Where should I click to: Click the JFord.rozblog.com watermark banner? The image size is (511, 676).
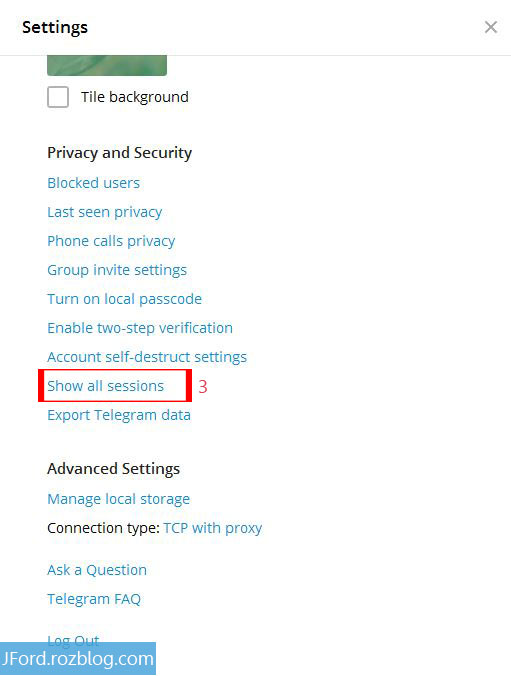[x=78, y=659]
